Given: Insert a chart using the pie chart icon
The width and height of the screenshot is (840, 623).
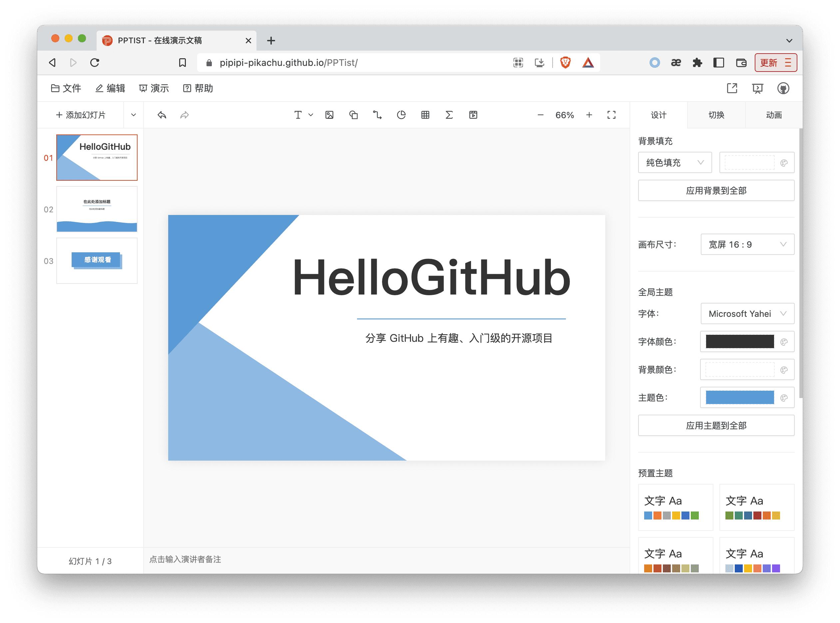Looking at the screenshot, I should point(401,115).
